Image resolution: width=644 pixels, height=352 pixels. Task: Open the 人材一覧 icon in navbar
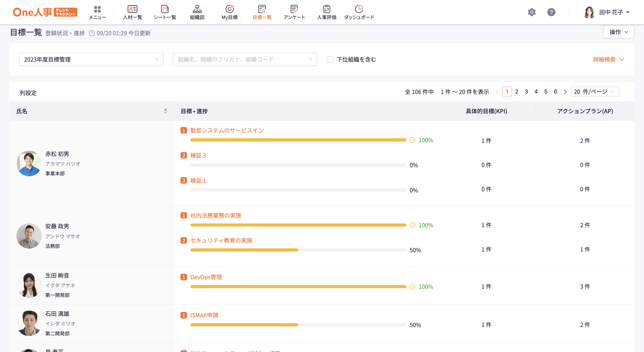(x=132, y=9)
